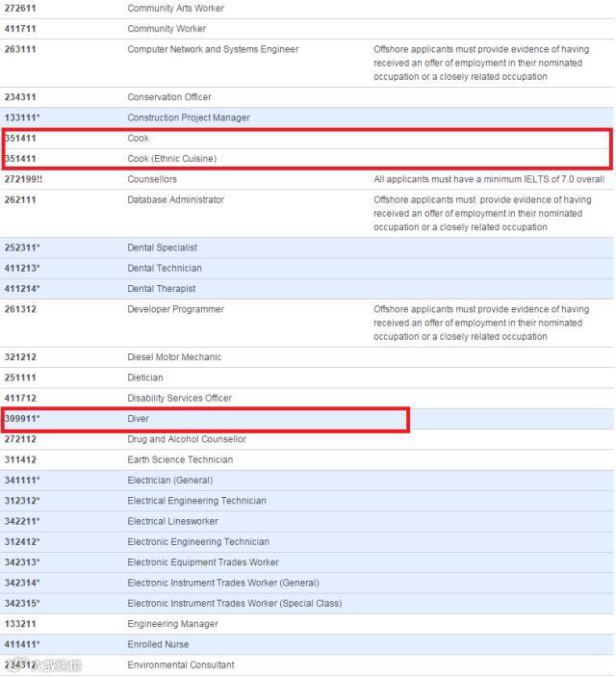616x678 pixels.
Task: Select Electronic Equipment Trades Worker
Action: click(x=203, y=562)
